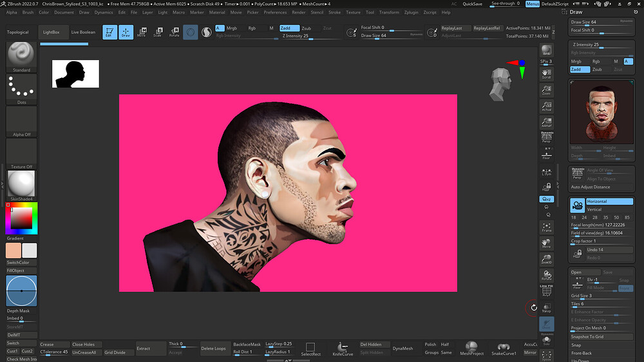This screenshot has width=644, height=362.
Task: Toggle PolyF line fill display
Action: tap(546, 291)
